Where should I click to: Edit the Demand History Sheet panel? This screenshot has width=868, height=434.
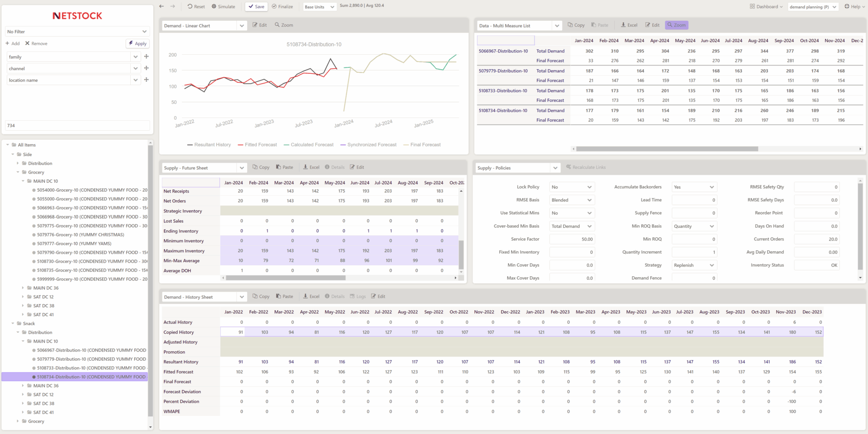[x=378, y=297]
